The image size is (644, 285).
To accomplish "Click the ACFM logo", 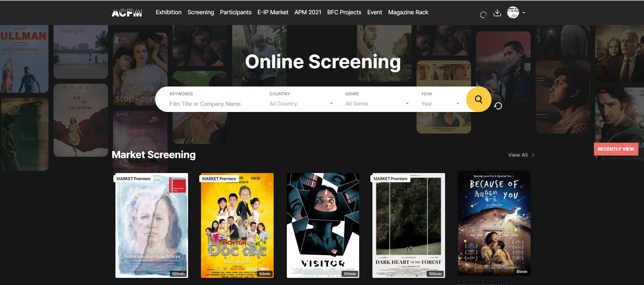I will tap(127, 13).
